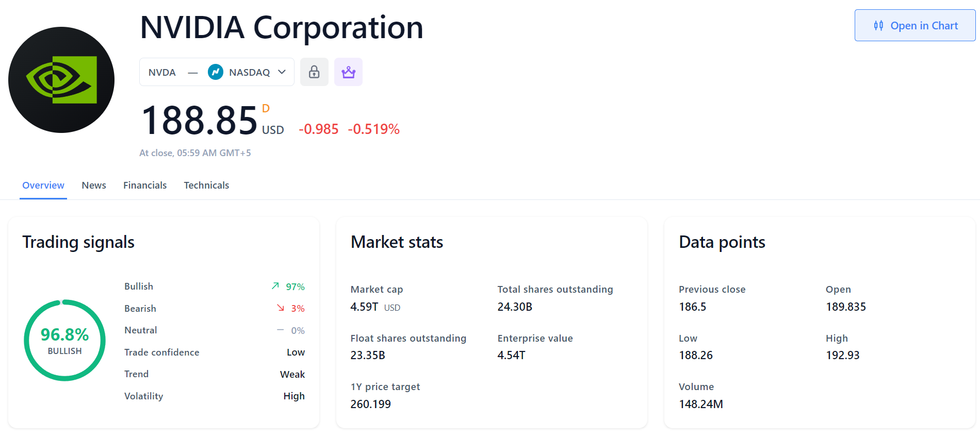Click the NASDAQ exchange logo icon

click(215, 72)
